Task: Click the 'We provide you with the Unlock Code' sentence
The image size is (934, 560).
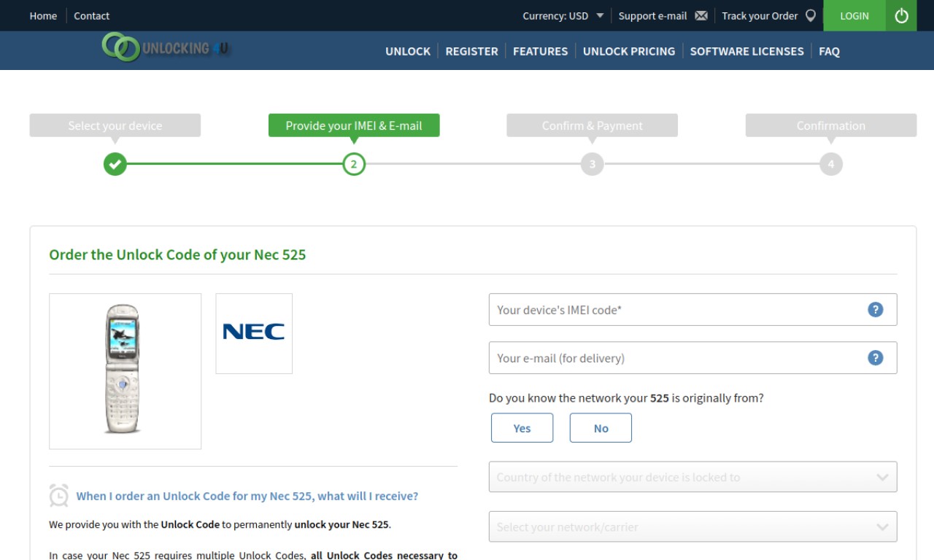Action: tap(220, 524)
